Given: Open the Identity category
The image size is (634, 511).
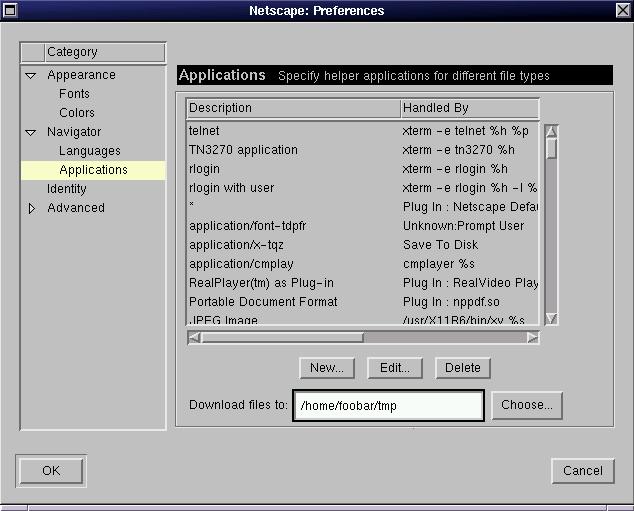Looking at the screenshot, I should pos(67,189).
